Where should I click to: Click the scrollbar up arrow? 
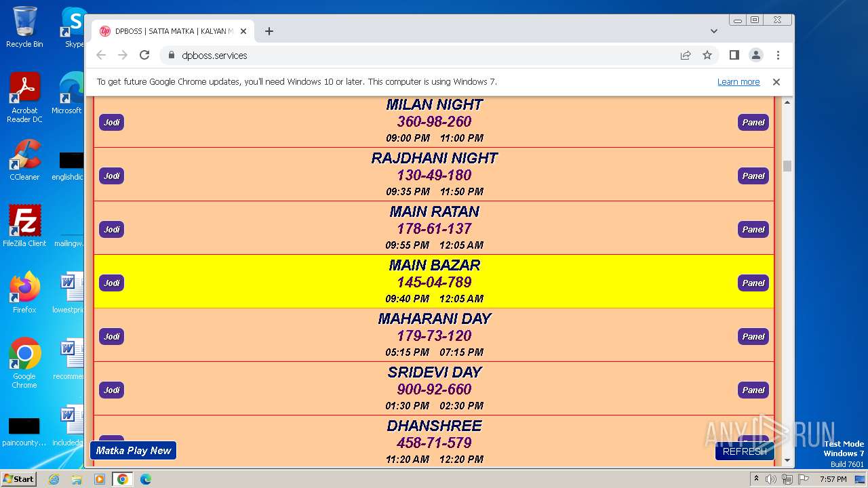click(787, 102)
